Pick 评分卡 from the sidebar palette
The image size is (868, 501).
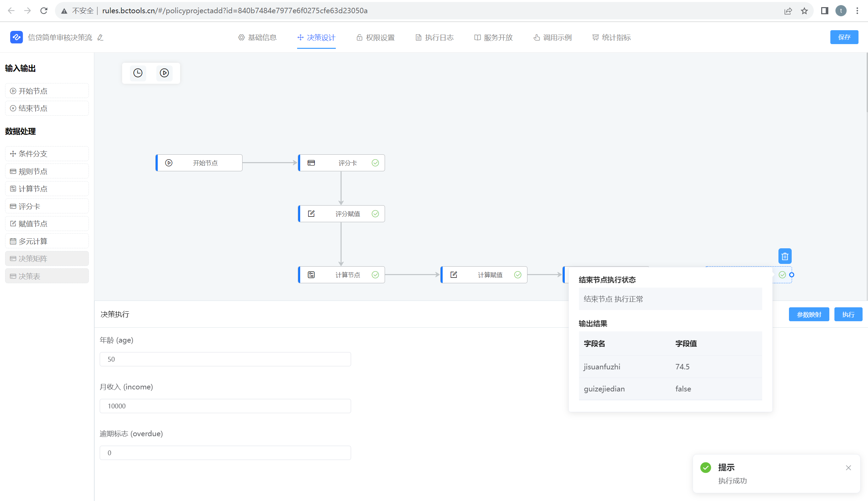[47, 207]
